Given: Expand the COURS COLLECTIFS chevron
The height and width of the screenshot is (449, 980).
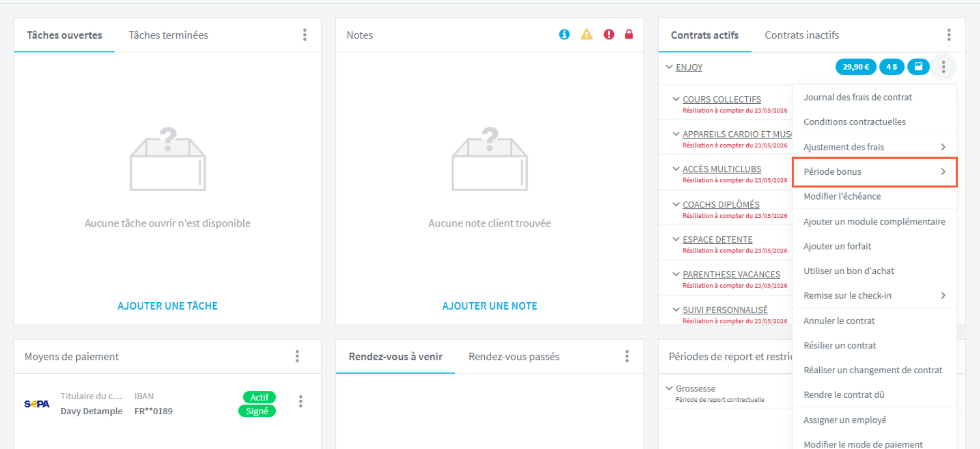Looking at the screenshot, I should (x=676, y=99).
